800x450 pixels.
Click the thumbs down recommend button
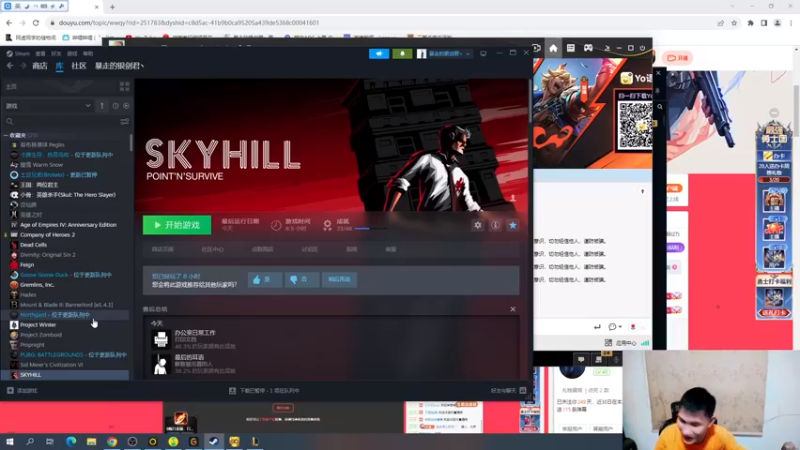coord(302,279)
